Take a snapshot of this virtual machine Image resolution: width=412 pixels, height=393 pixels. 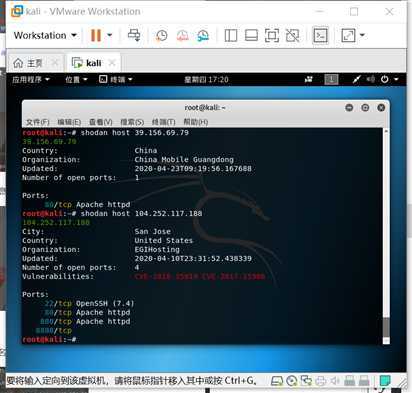click(162, 36)
